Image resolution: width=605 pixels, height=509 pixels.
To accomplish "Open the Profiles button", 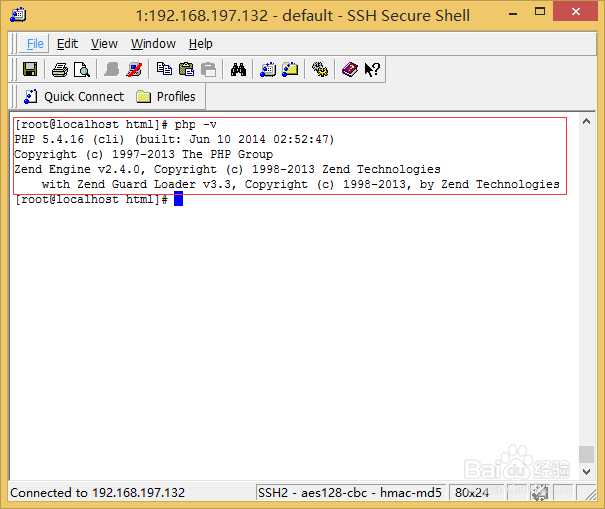I will click(x=166, y=96).
